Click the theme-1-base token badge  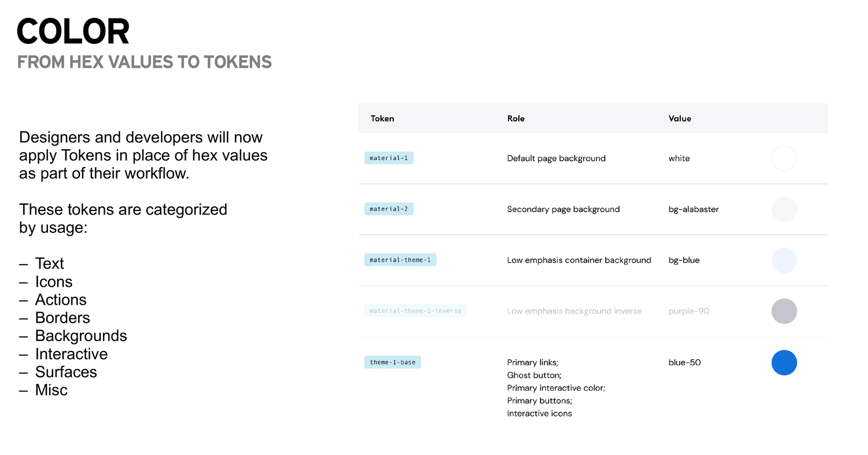coord(392,362)
